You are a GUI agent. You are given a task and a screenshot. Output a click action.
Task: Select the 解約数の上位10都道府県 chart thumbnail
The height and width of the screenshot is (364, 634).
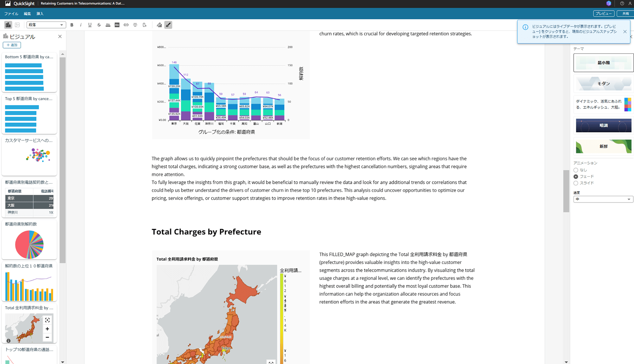29,281
